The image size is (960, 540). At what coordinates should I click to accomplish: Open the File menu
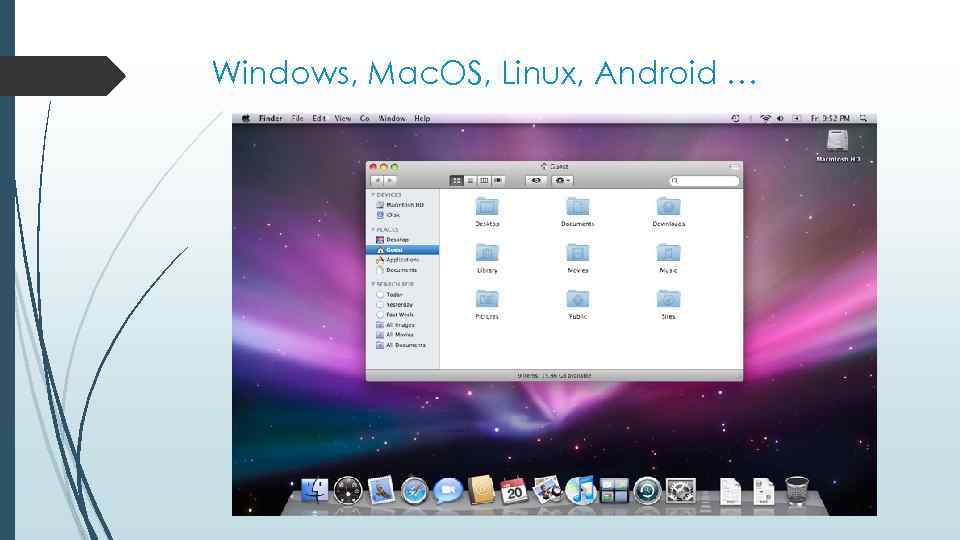[x=298, y=118]
